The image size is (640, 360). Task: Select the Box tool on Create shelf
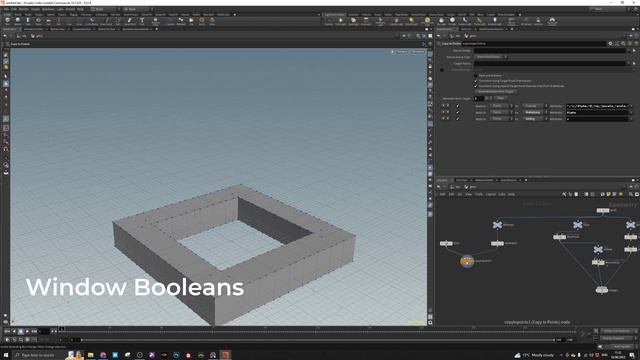(7, 21)
